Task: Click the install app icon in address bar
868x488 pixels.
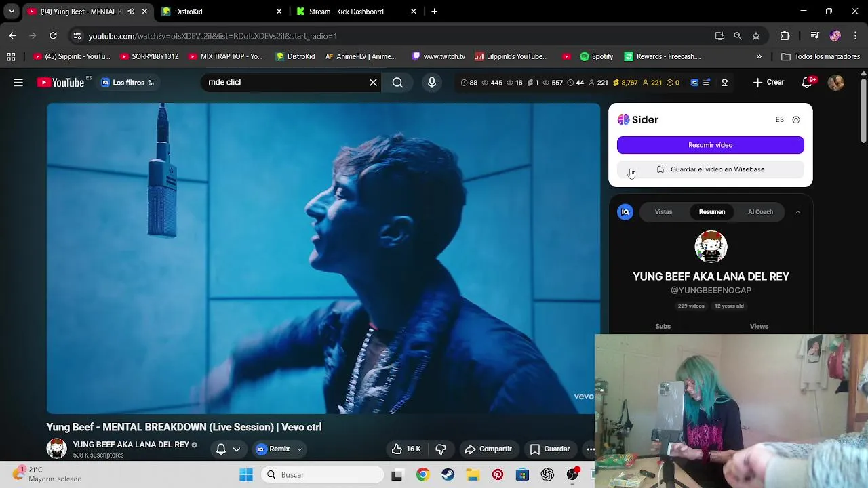Action: coord(719,36)
